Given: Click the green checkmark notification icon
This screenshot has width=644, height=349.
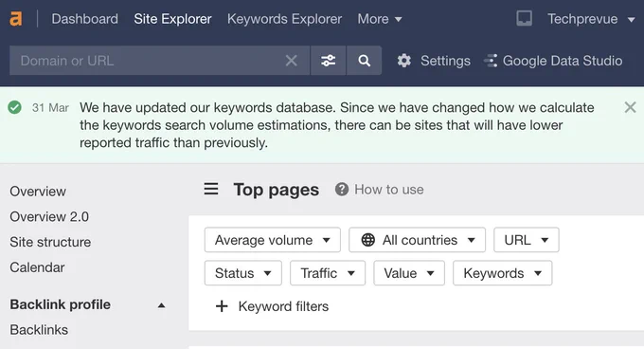Looking at the screenshot, I should click(15, 108).
